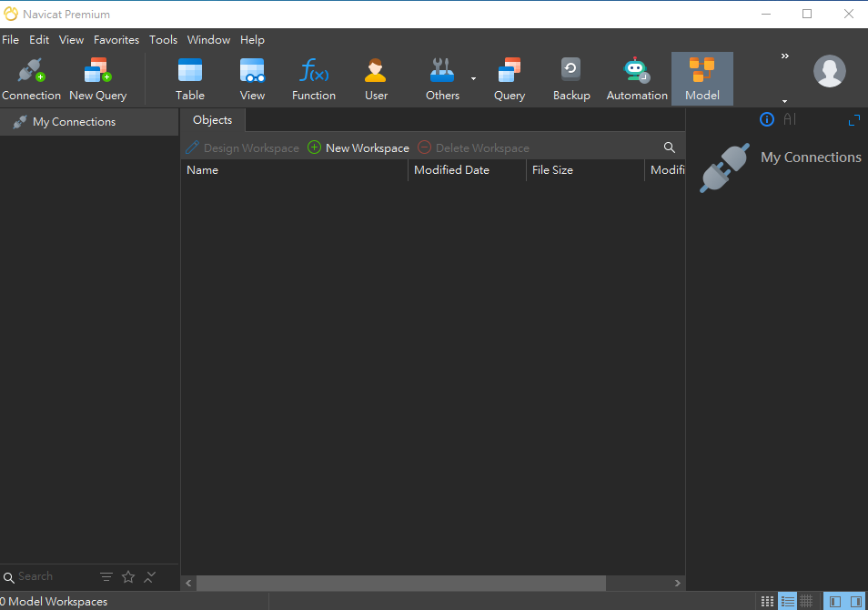Click the New Workspace button
The image size is (868, 610).
pyautogui.click(x=358, y=147)
